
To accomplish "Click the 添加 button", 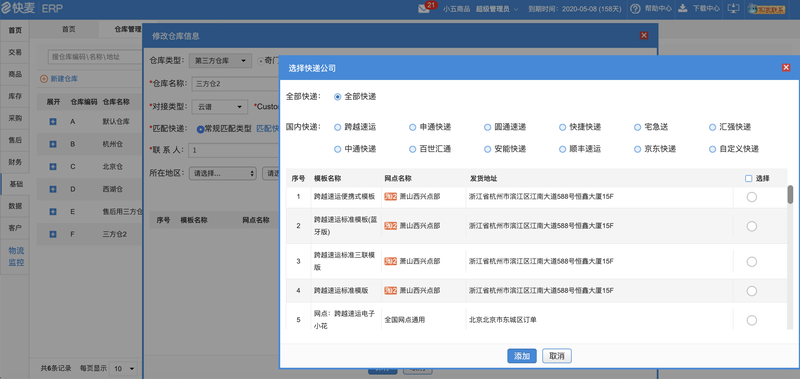I will tap(522, 356).
